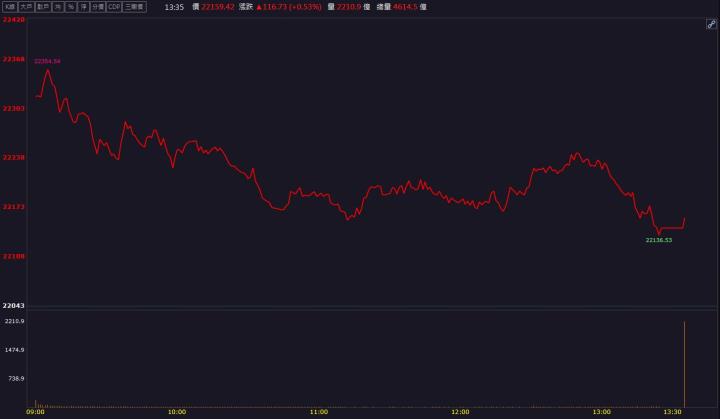The width and height of the screenshot is (720, 419).
Task: Click the 10:00 time axis marker
Action: [177, 412]
